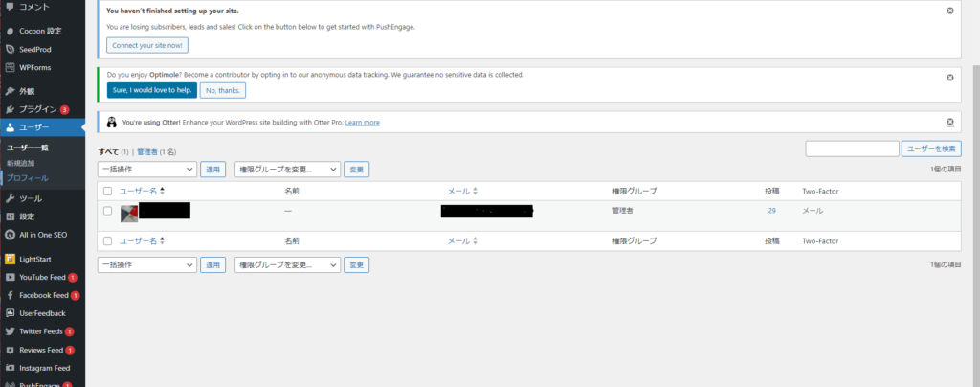The height and width of the screenshot is (387, 980).
Task: Click the Reviews Feed icon
Action: (x=10, y=350)
